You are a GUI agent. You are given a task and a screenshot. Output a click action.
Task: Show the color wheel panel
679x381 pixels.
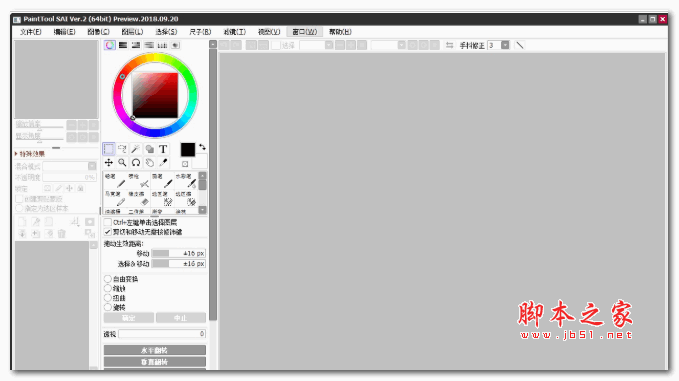pyautogui.click(x=110, y=45)
